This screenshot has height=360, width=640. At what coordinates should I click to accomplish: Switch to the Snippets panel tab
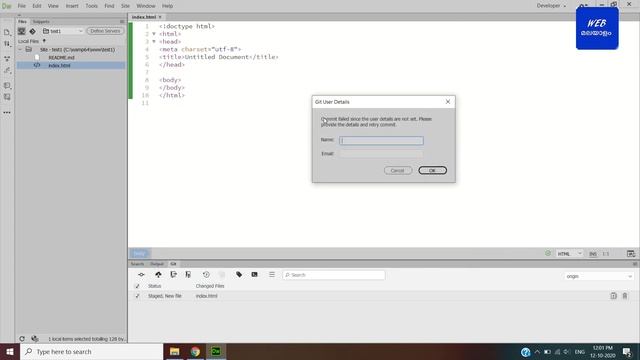pos(41,22)
